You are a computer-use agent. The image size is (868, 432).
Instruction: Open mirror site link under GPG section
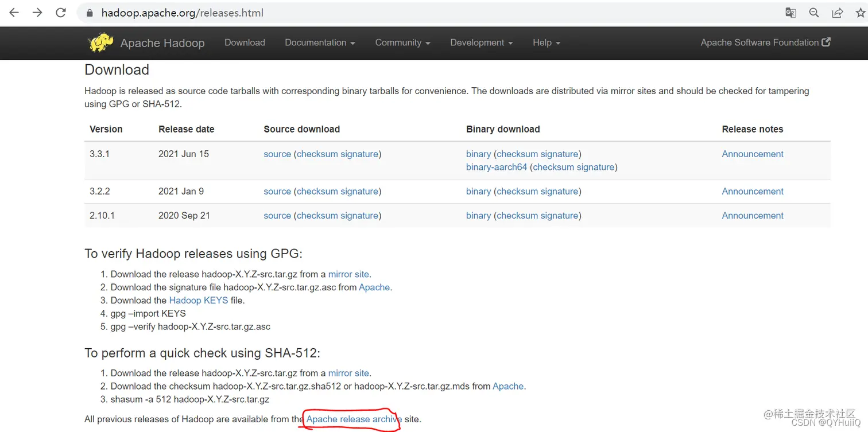point(348,274)
